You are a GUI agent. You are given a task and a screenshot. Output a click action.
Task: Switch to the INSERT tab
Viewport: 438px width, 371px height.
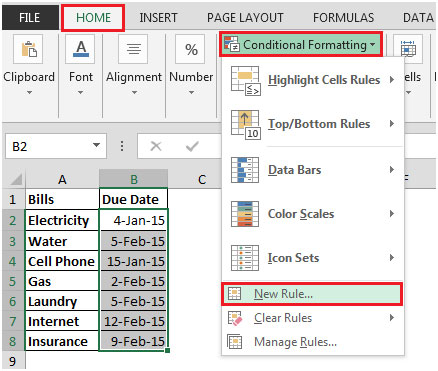coord(158,18)
